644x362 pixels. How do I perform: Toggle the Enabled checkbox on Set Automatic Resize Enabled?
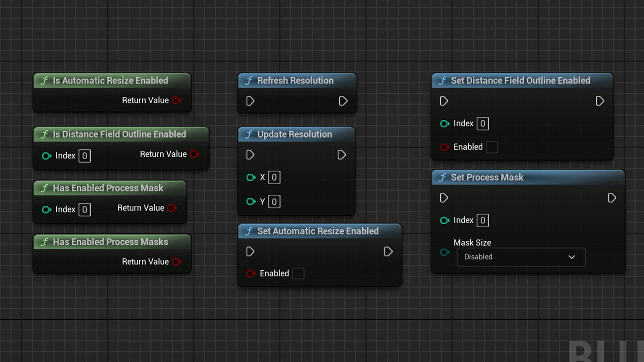point(298,274)
